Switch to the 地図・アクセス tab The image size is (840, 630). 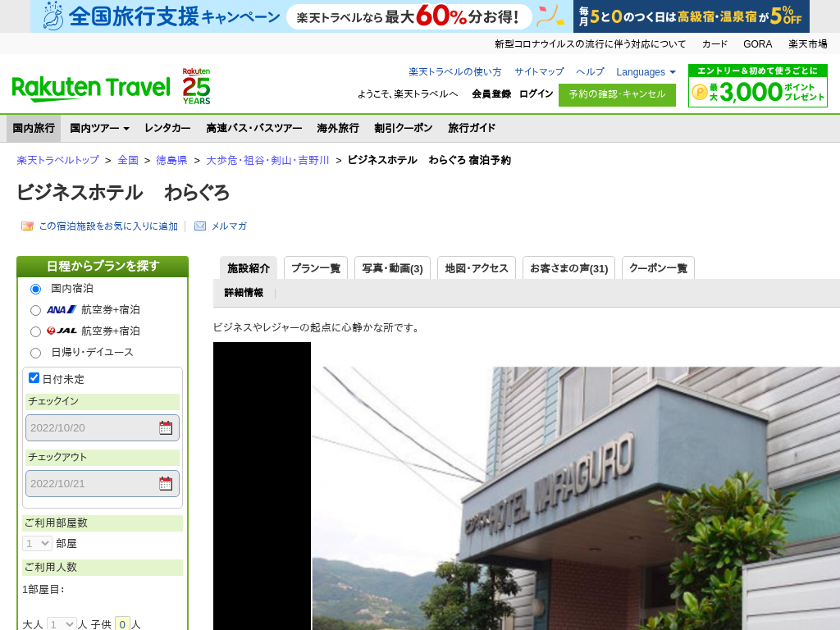477,268
